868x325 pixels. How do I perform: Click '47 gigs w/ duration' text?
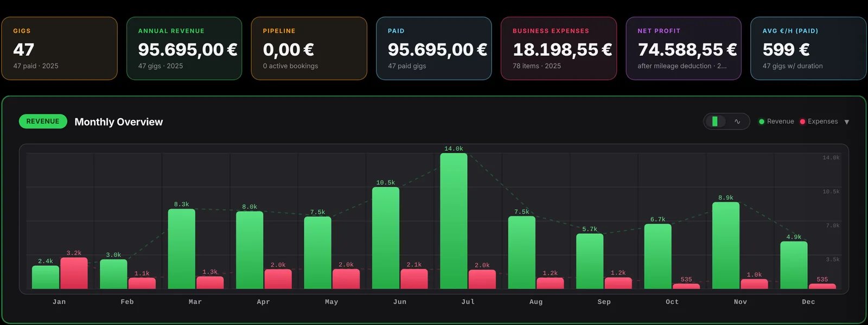[x=793, y=66]
